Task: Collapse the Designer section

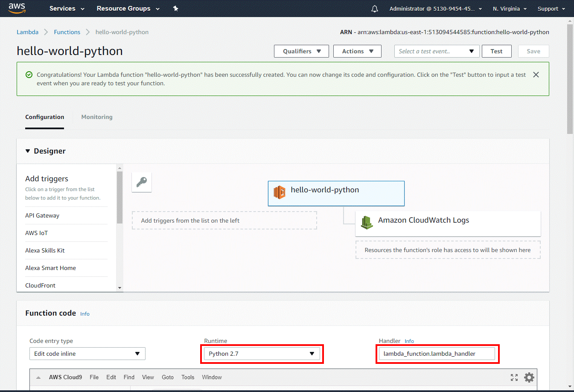Action: 28,151
